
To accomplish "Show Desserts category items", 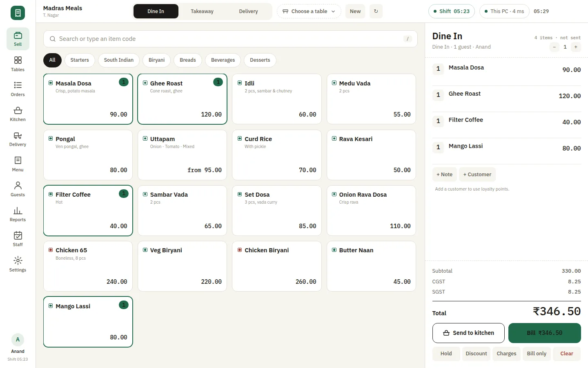I will coord(260,60).
